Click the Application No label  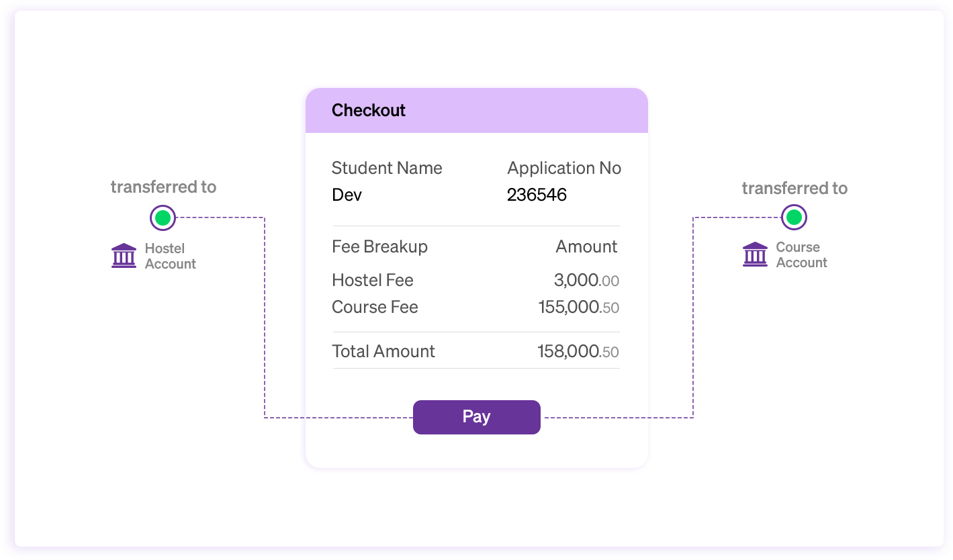[x=564, y=168]
